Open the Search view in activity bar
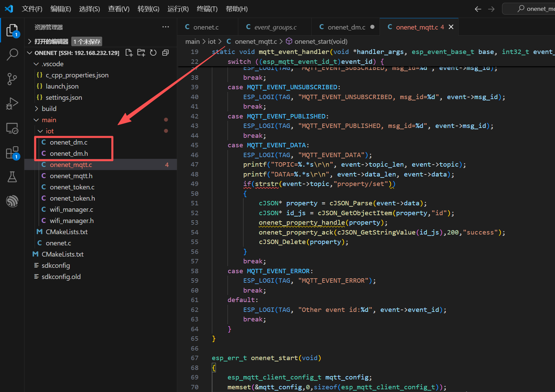555x392 pixels. pos(12,54)
